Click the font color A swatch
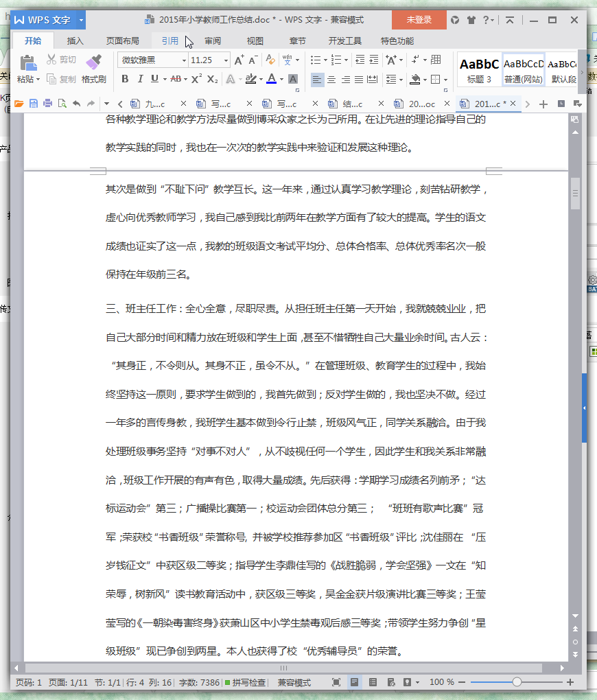 click(272, 79)
